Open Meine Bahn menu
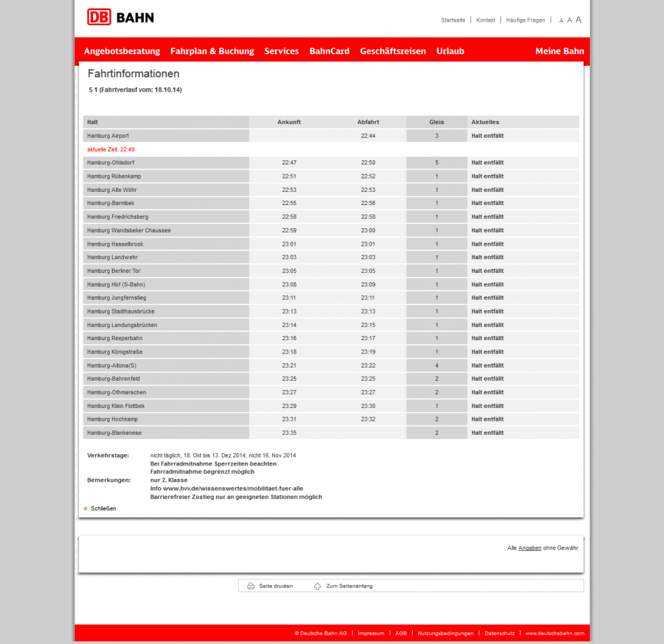Screen dimensions: 664x644 click(x=560, y=51)
